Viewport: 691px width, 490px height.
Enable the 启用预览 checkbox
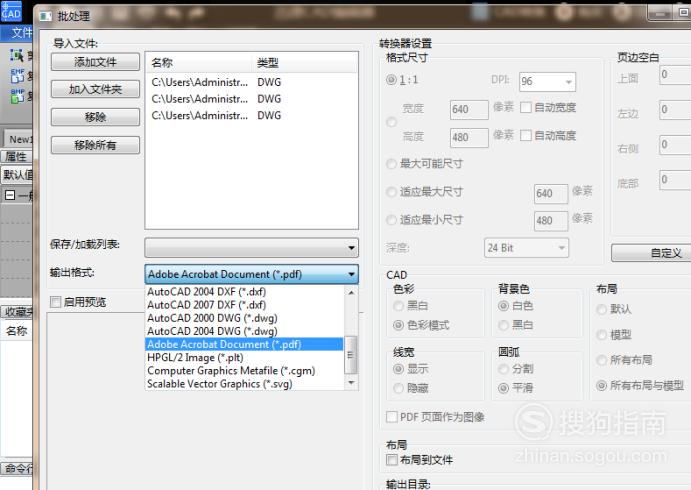click(x=56, y=302)
